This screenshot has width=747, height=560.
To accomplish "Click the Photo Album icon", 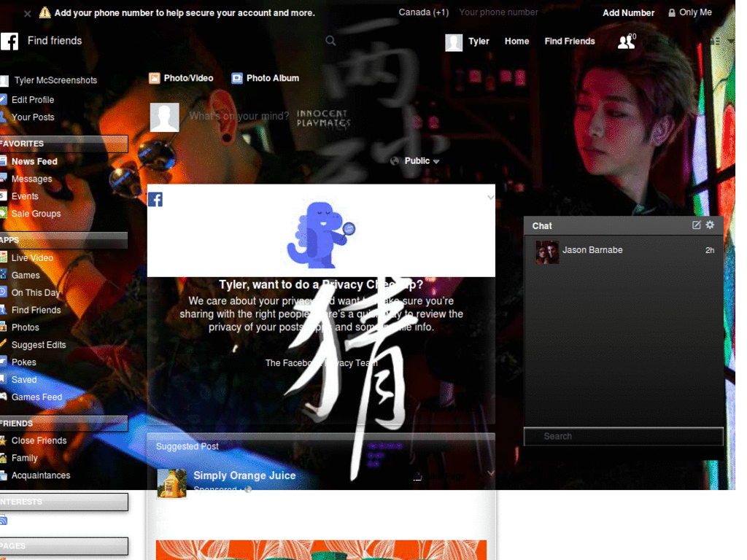I will [236, 77].
